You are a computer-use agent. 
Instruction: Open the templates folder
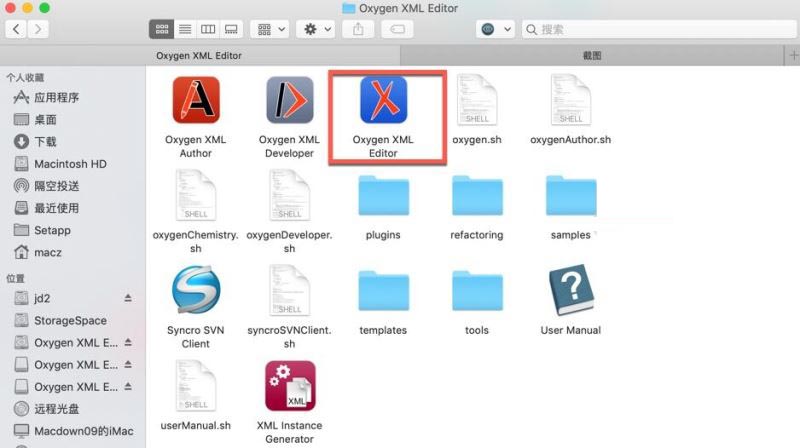pos(384,291)
